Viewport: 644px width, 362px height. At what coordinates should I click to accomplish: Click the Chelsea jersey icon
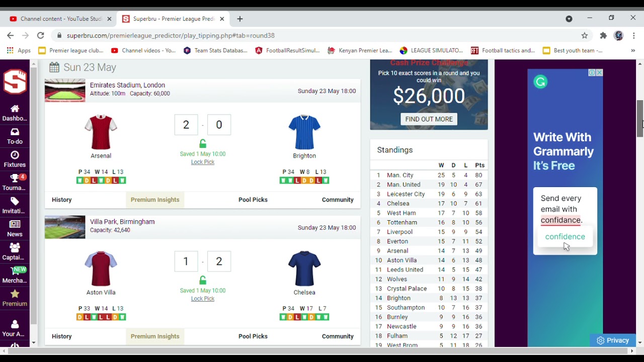304,268
